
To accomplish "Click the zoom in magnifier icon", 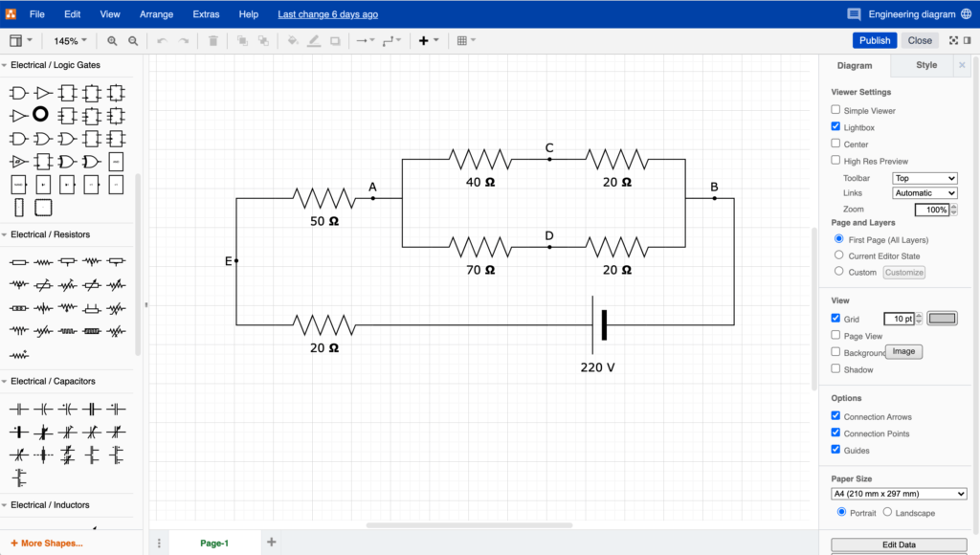I will 112,40.
